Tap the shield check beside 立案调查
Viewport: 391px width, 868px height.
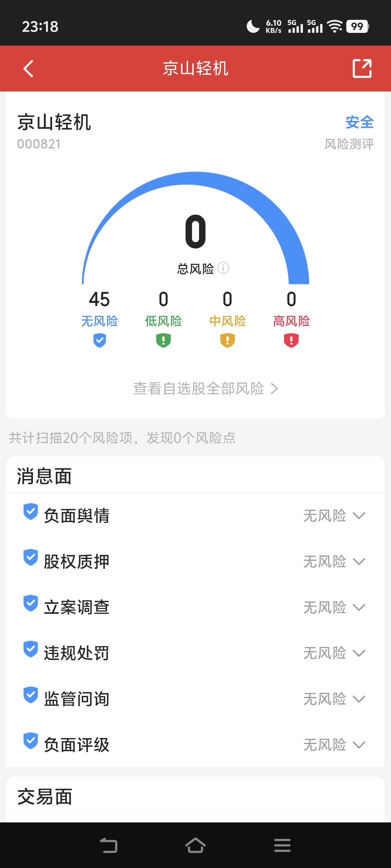pyautogui.click(x=30, y=603)
